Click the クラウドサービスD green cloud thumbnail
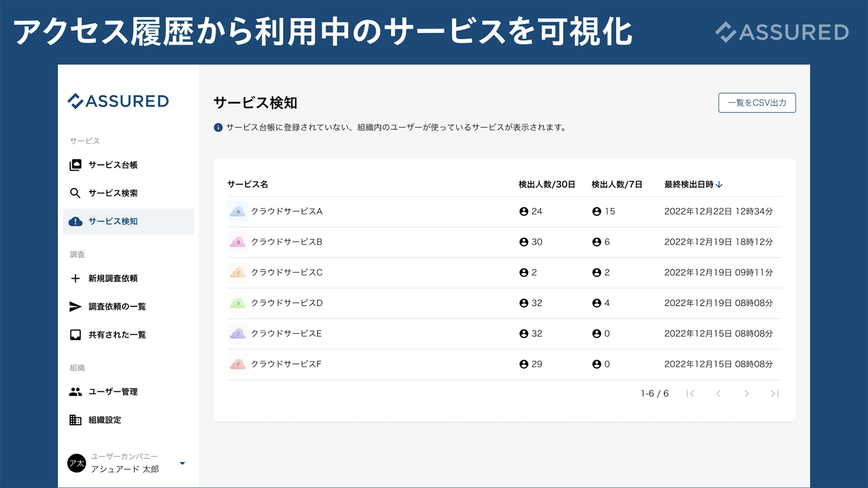 tap(238, 303)
